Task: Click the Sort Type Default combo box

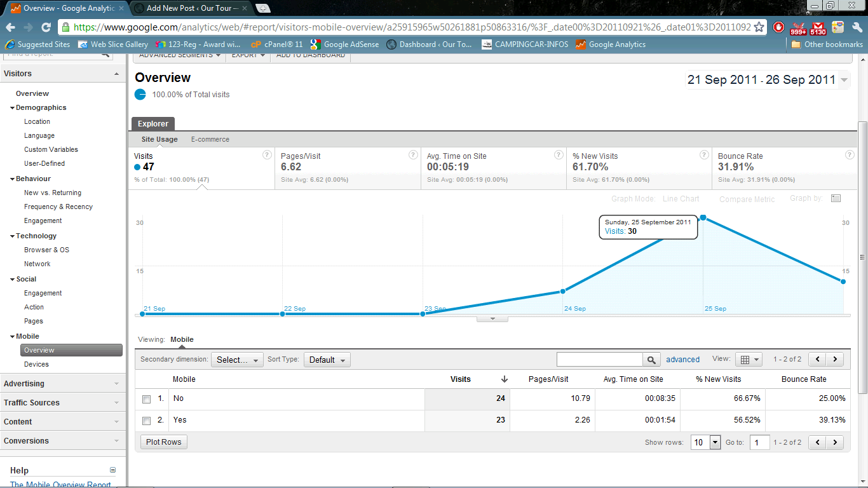Action: tap(327, 359)
